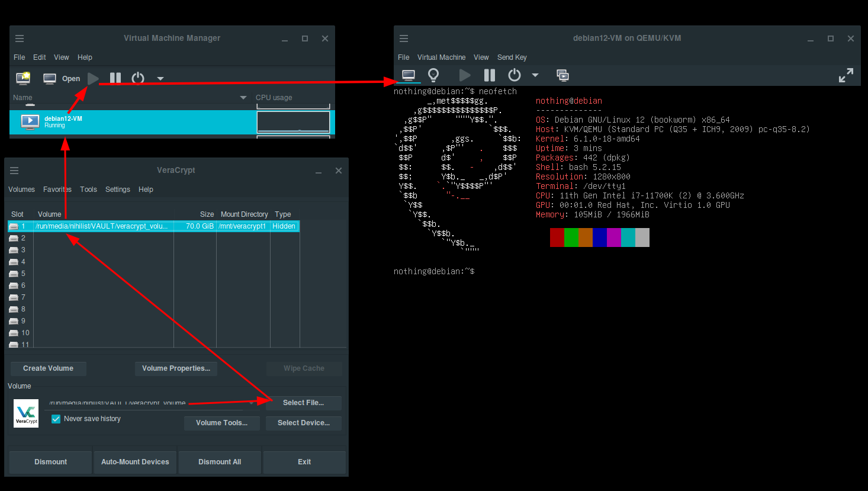Image resolution: width=868 pixels, height=491 pixels.
Task: Select empty slot 2 drive icon in VeraCrypt
Action: [14, 238]
